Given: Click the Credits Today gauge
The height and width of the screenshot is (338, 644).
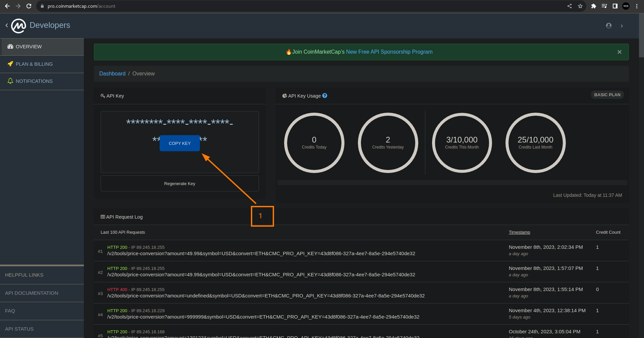Looking at the screenshot, I should point(314,143).
